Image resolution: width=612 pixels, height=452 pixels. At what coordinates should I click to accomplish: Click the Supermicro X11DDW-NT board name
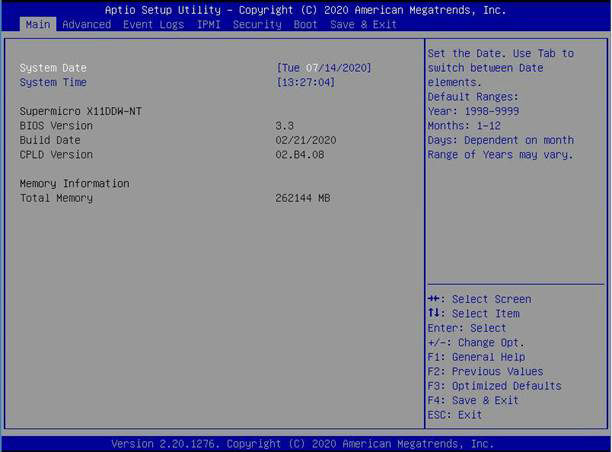[80, 111]
